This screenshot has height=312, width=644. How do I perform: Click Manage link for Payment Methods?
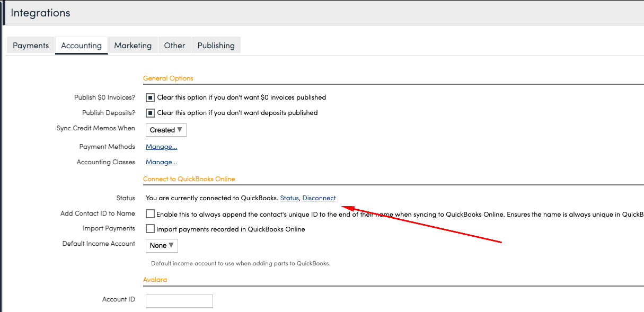161,147
